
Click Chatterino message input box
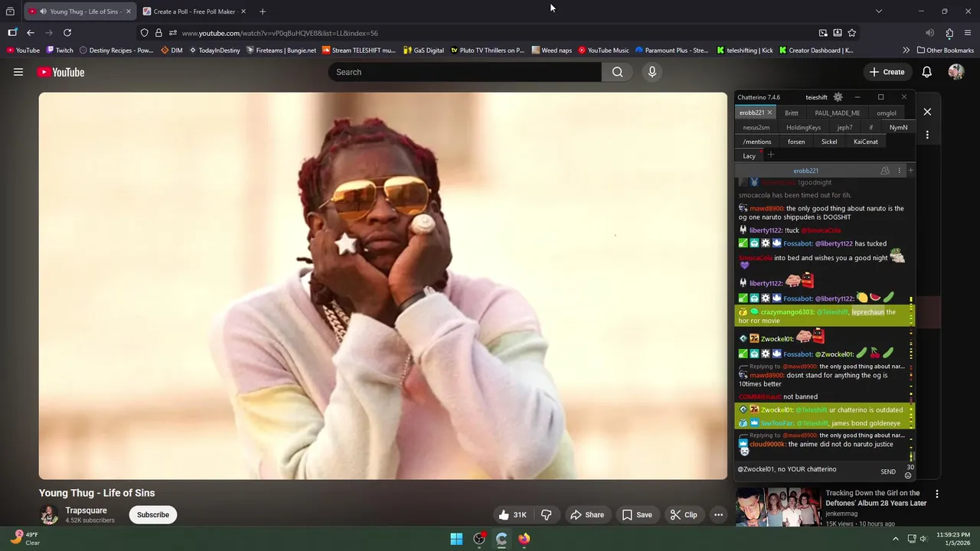coord(805,469)
